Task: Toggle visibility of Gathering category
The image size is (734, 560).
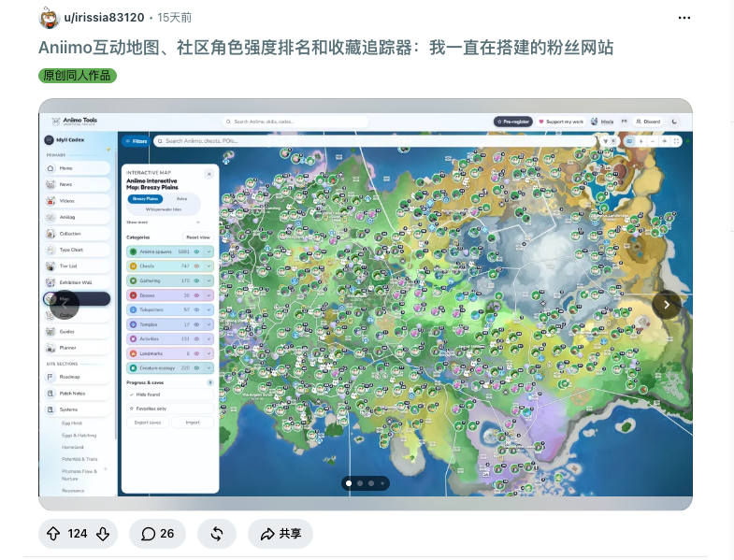Action: (197, 281)
